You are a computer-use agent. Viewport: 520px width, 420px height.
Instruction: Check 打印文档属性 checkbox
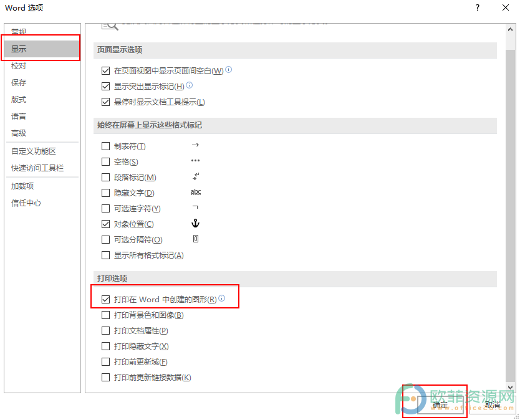pyautogui.click(x=105, y=330)
